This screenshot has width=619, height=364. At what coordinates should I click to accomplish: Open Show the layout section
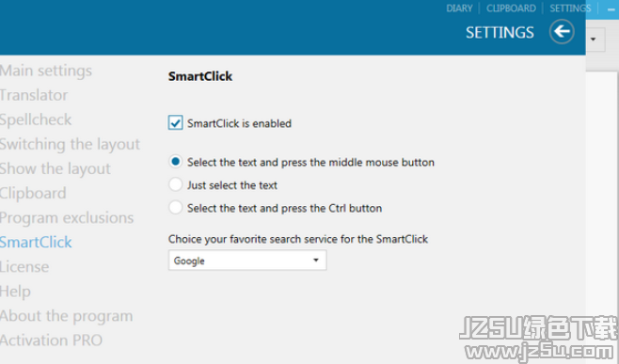coord(56,169)
